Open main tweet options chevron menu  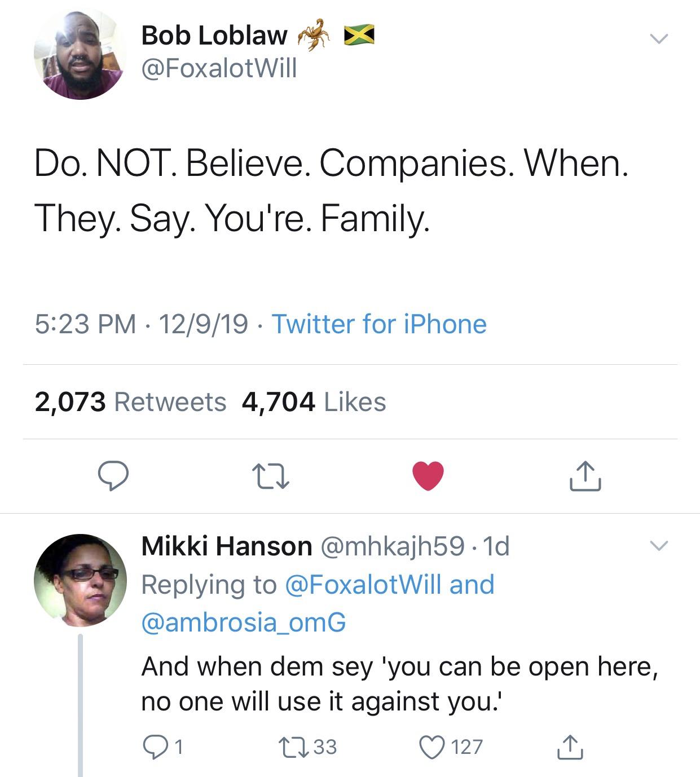tap(658, 39)
